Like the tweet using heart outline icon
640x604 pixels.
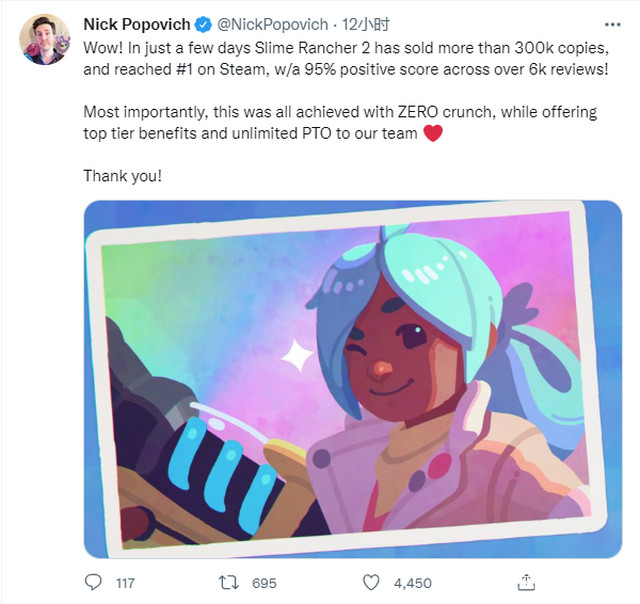[371, 581]
